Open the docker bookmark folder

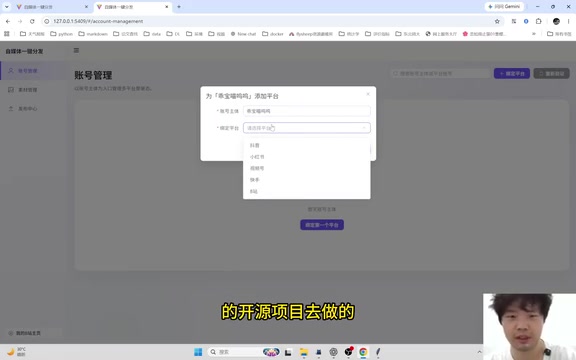pos(273,34)
